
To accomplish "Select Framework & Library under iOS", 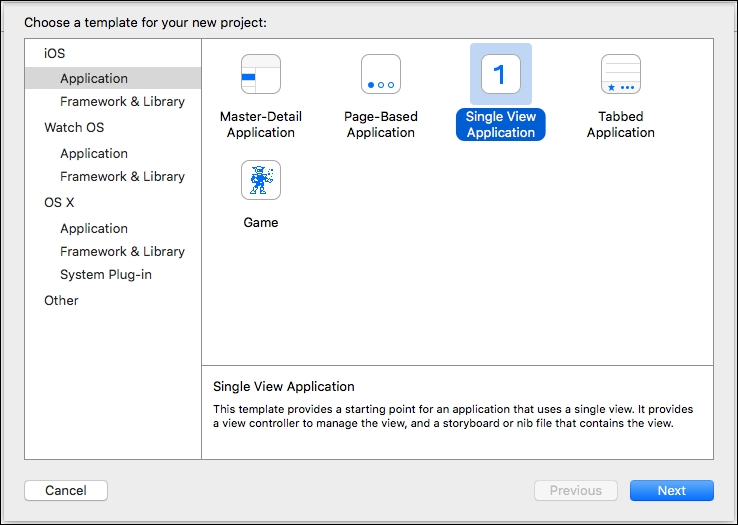I will click(122, 101).
